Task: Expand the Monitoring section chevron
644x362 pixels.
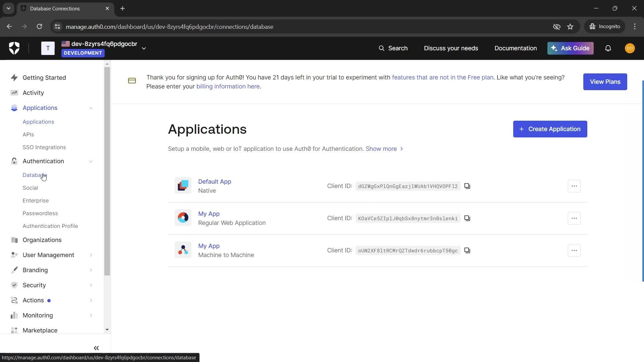Action: pyautogui.click(x=91, y=315)
